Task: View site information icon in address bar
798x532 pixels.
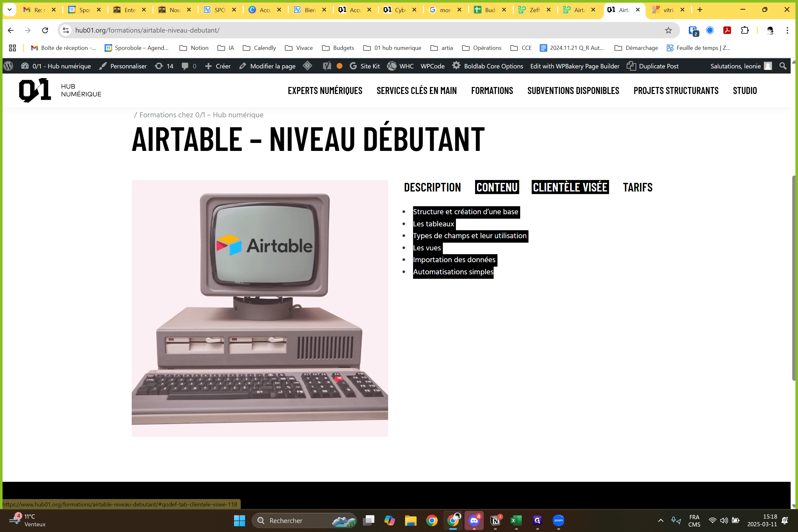Action: tap(66, 31)
